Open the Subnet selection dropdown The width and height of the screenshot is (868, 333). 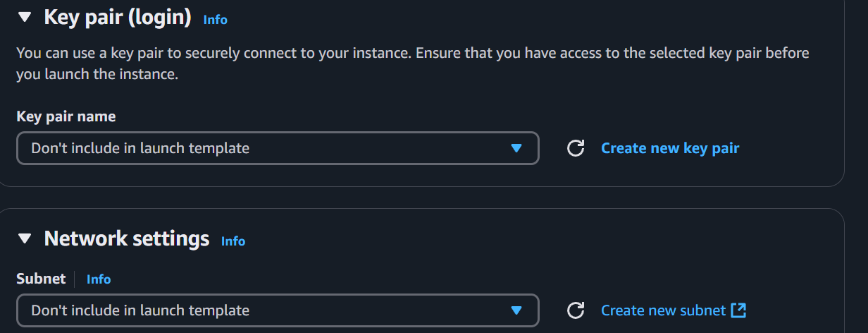(278, 310)
